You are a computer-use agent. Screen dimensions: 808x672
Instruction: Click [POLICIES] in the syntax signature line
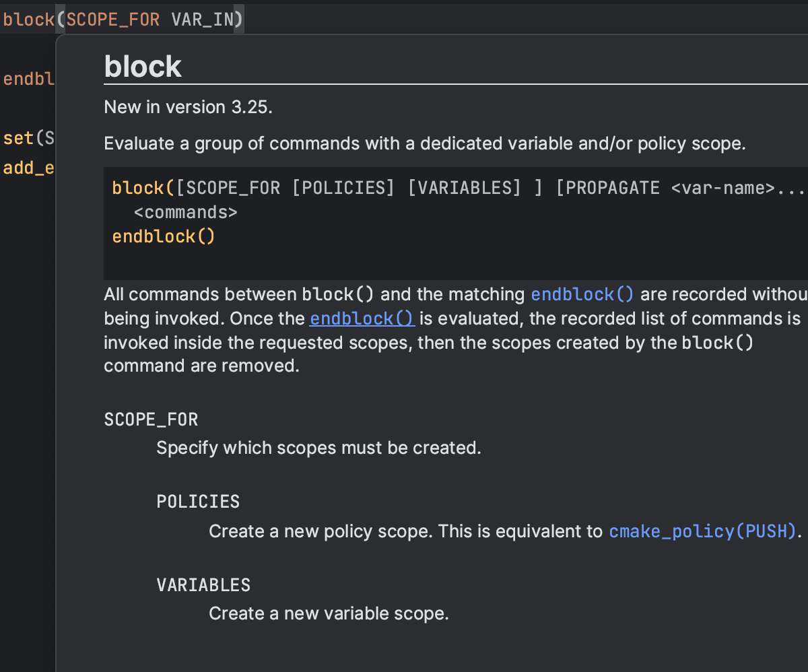(x=343, y=188)
